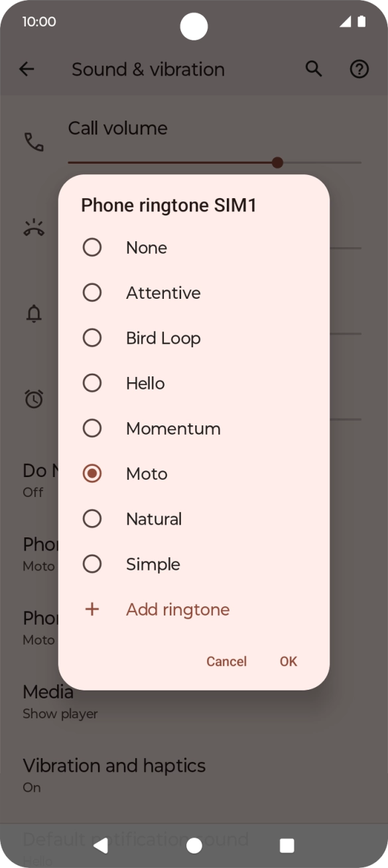Open search in Sound & vibration settings
Image resolution: width=388 pixels, height=868 pixels.
coord(313,69)
